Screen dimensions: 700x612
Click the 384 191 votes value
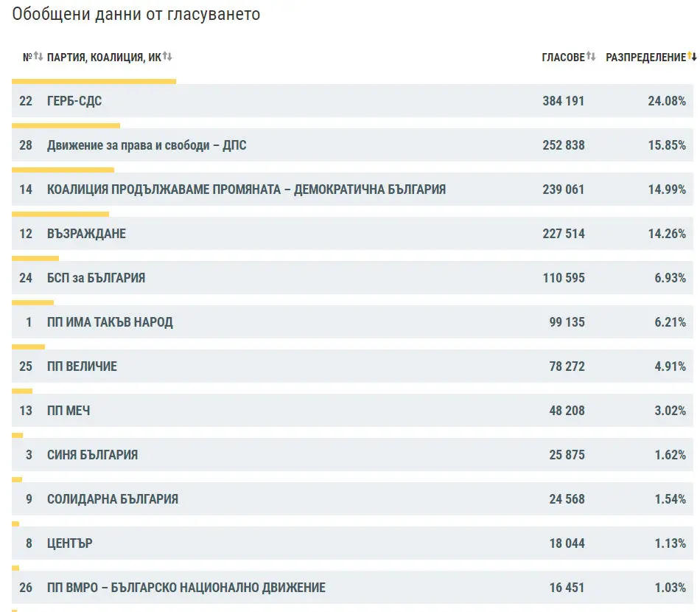click(563, 101)
